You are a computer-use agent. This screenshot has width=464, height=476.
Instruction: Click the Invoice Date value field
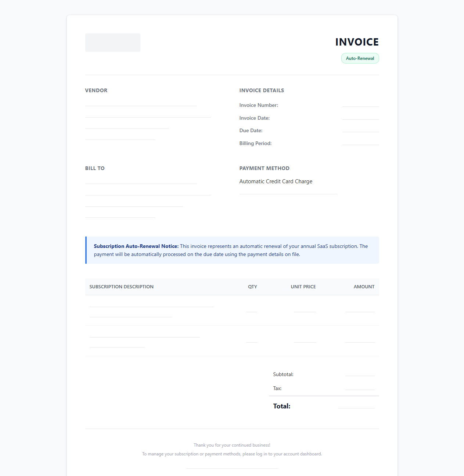tap(361, 116)
